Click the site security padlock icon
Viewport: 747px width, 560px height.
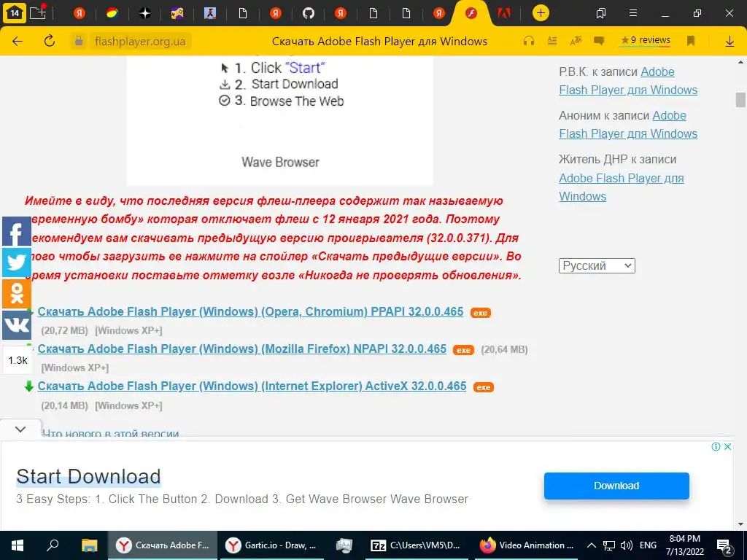tap(79, 41)
